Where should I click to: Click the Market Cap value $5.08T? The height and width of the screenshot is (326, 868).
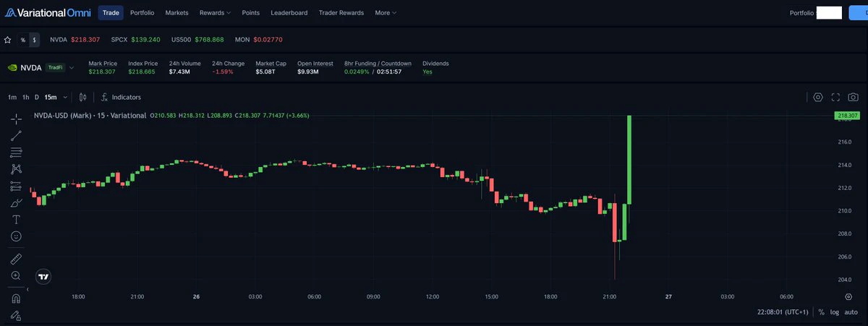coord(266,72)
